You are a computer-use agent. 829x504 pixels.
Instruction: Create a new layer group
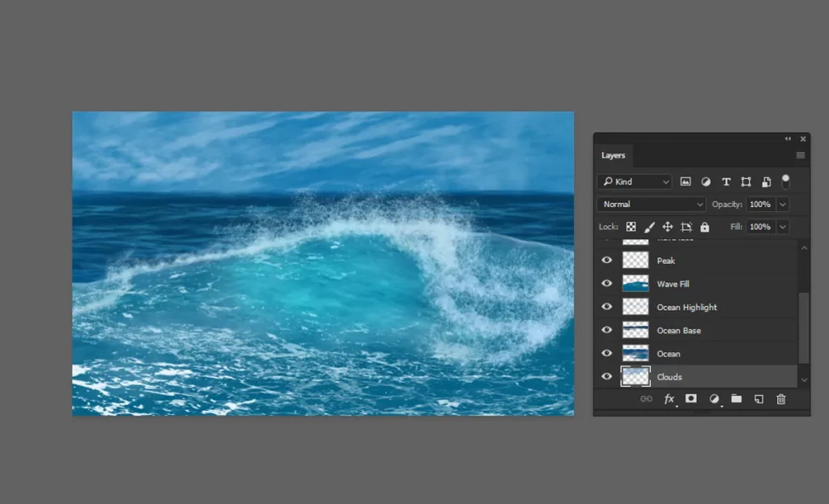click(x=736, y=399)
